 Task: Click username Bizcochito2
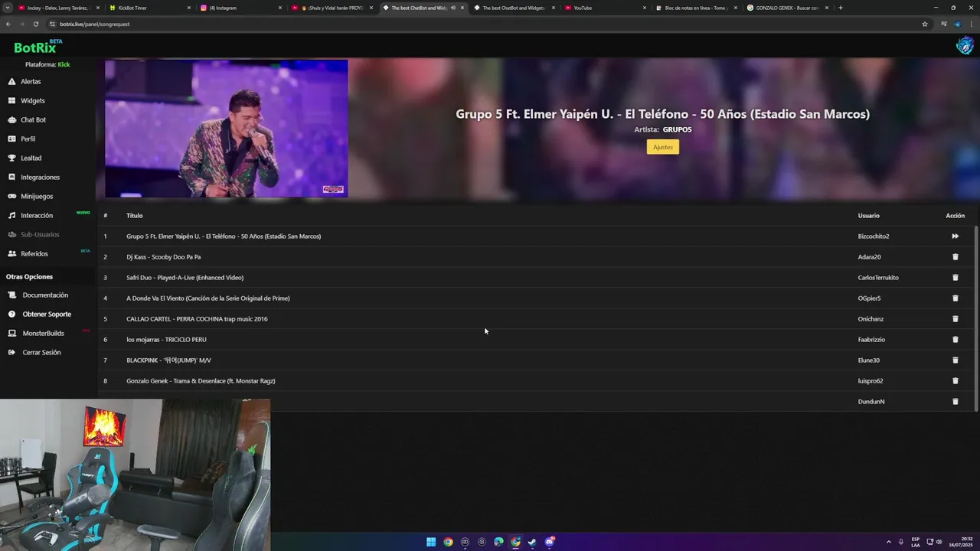tap(874, 236)
